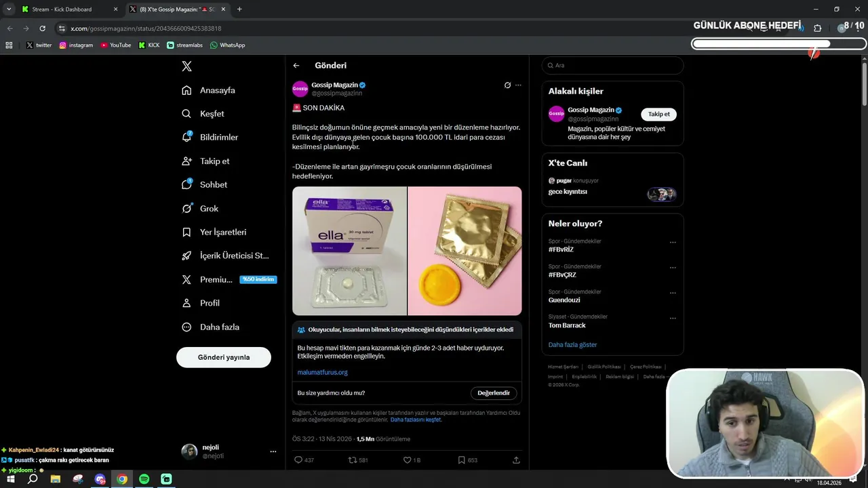
Task: Open Keşfet explore page
Action: pyautogui.click(x=203, y=114)
